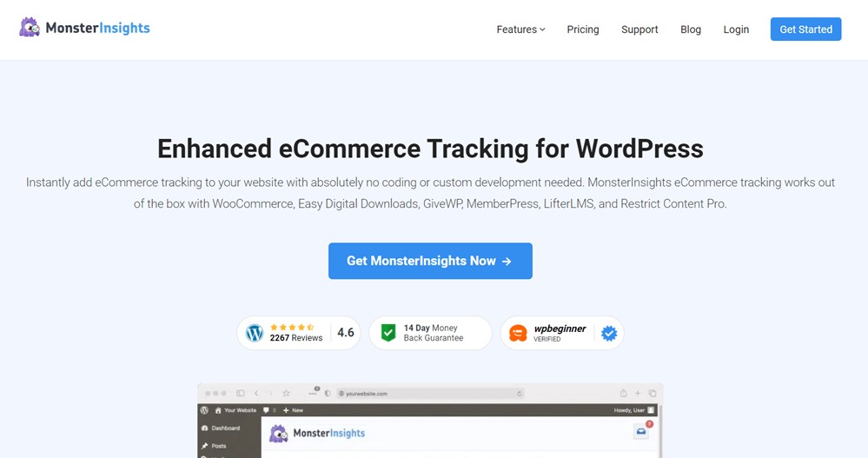Click the blue verified checkmark badge
Image resolution: width=868 pixels, height=458 pixels.
pos(609,333)
